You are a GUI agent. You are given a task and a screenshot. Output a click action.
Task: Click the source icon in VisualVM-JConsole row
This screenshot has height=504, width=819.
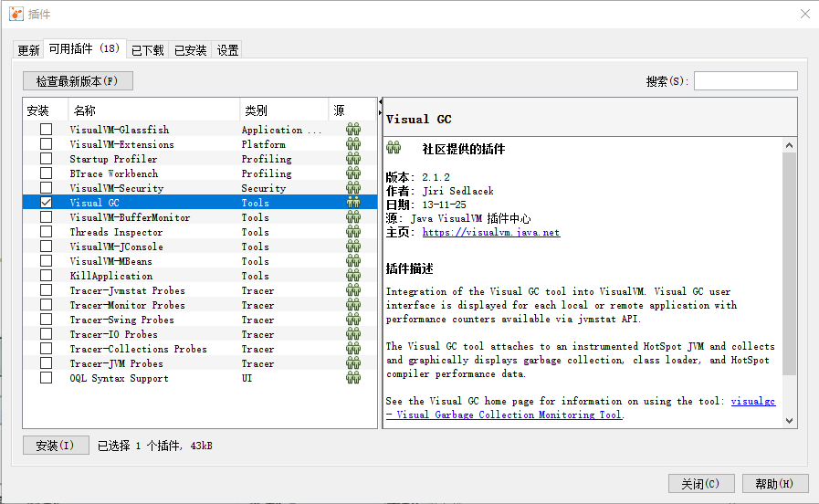click(x=353, y=246)
